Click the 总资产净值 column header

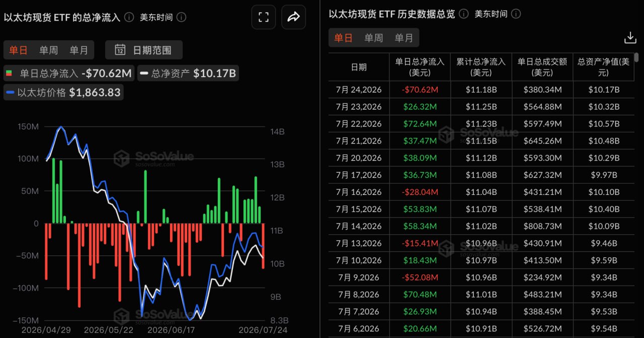pyautogui.click(x=603, y=67)
